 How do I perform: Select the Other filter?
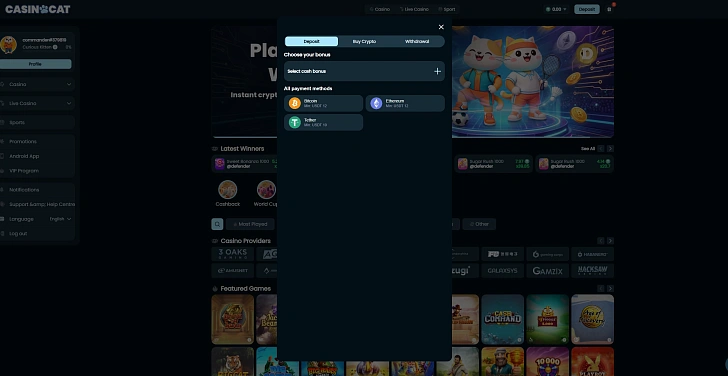click(479, 224)
